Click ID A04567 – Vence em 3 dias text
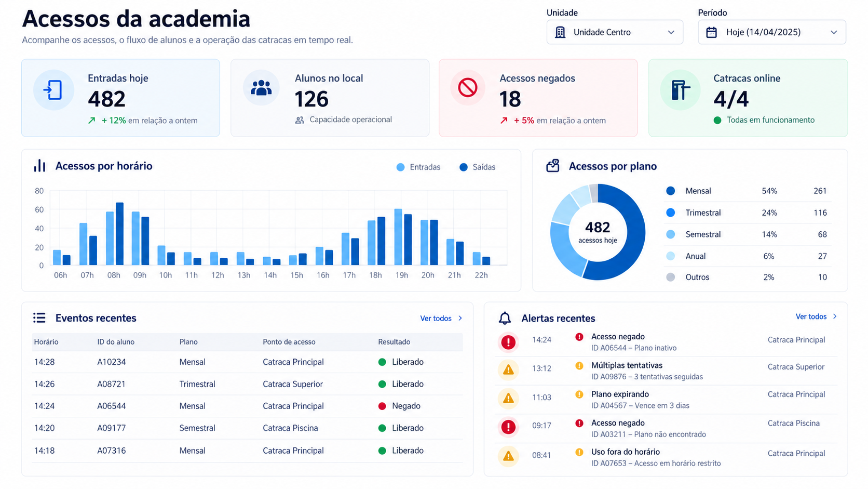This screenshot has height=489, width=868. coord(640,405)
